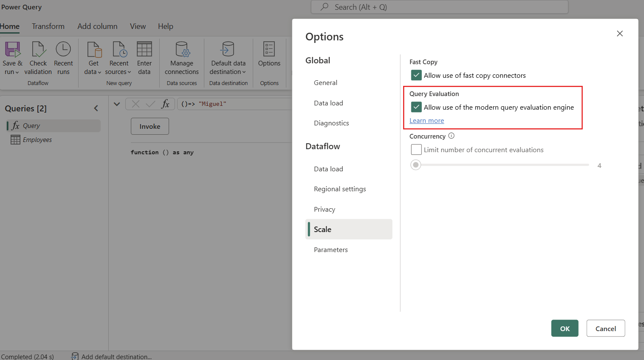644x360 pixels.
Task: Uncheck Allow use of fast copy connectors
Action: click(x=416, y=75)
